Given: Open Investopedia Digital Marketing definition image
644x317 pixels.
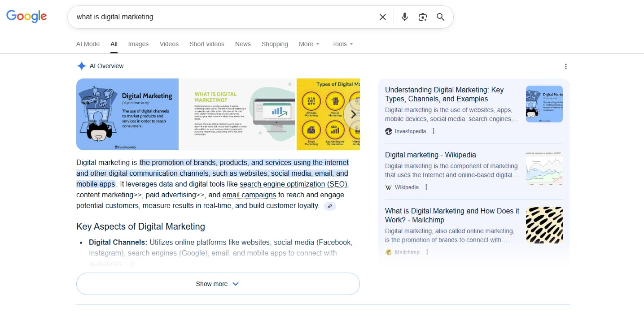Looking at the screenshot, I should coord(127,114).
